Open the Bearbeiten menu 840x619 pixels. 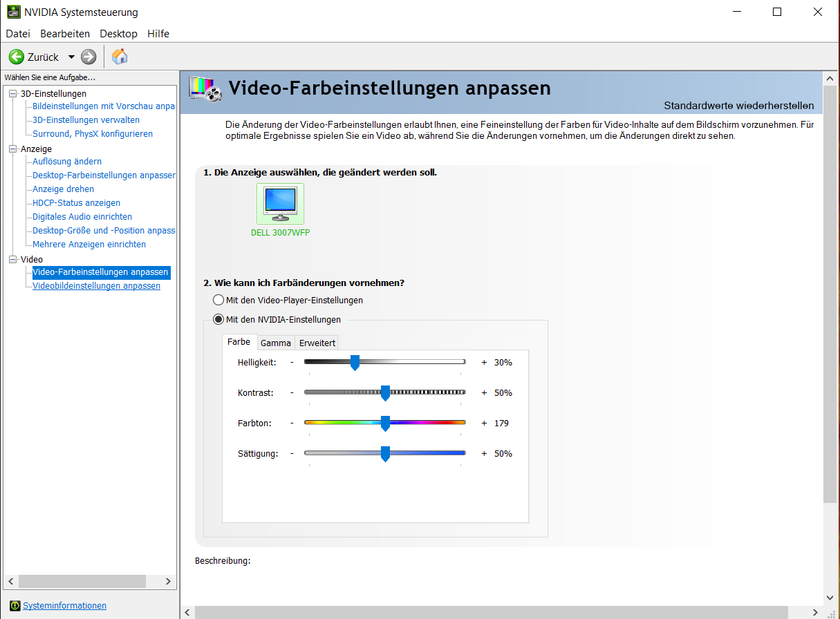click(x=65, y=33)
